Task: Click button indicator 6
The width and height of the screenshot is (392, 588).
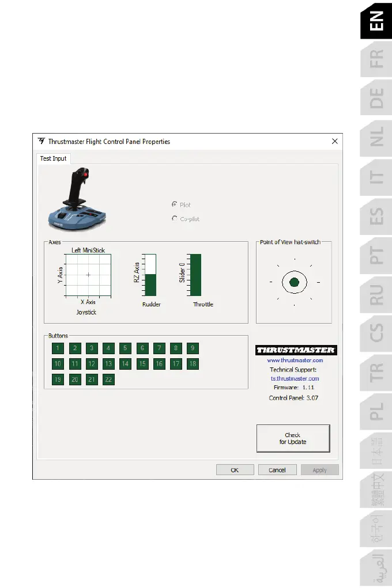Action: point(142,348)
